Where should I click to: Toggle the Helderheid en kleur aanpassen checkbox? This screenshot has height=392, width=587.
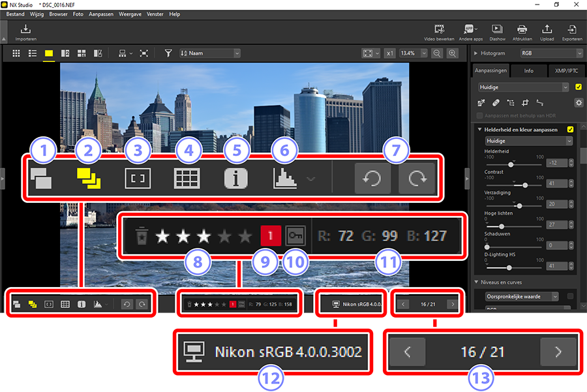point(571,129)
